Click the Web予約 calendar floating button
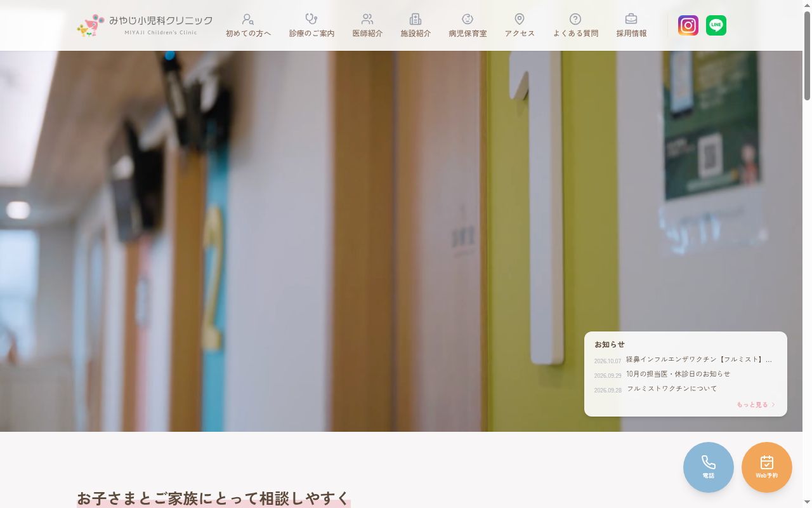812x508 pixels. tap(767, 467)
